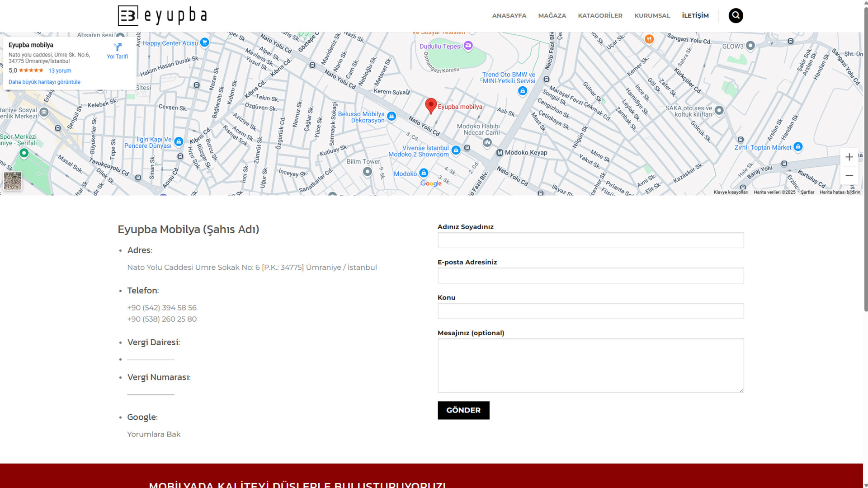The width and height of the screenshot is (868, 488).
Task: Click the Modoko Keyap metro marker
Action: click(500, 153)
